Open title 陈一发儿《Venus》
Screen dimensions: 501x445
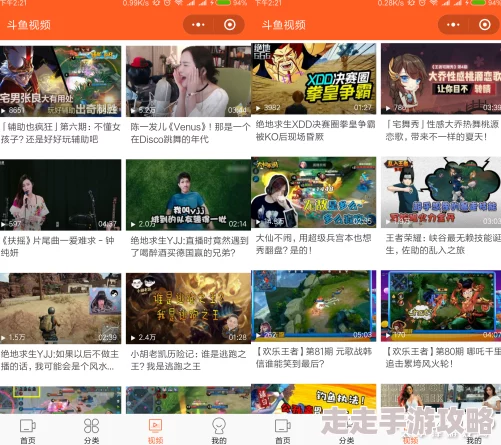pos(190,133)
